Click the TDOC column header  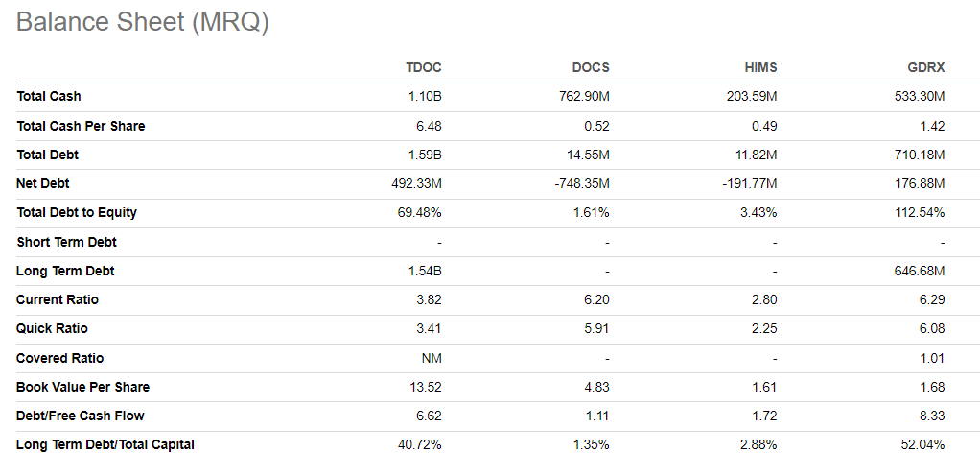(423, 68)
